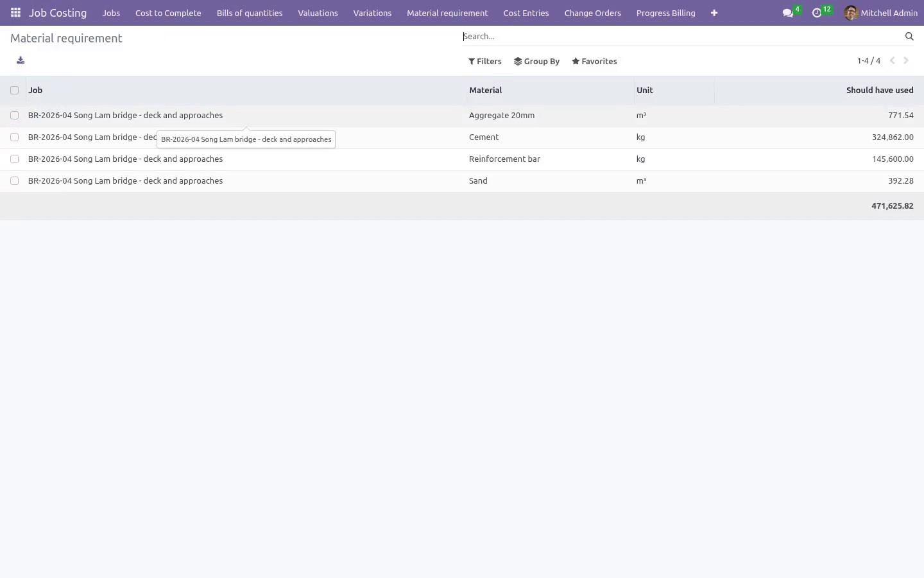Open the Cost to Complete menu

click(x=168, y=13)
